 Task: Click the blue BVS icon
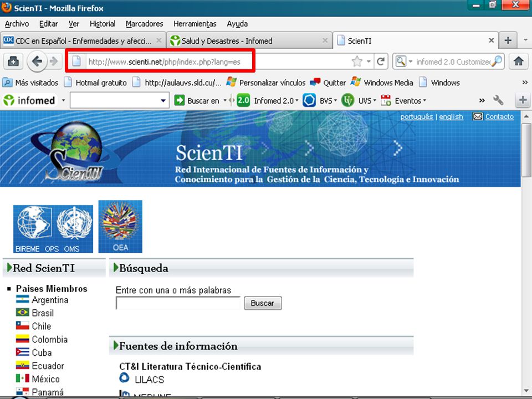coord(309,100)
